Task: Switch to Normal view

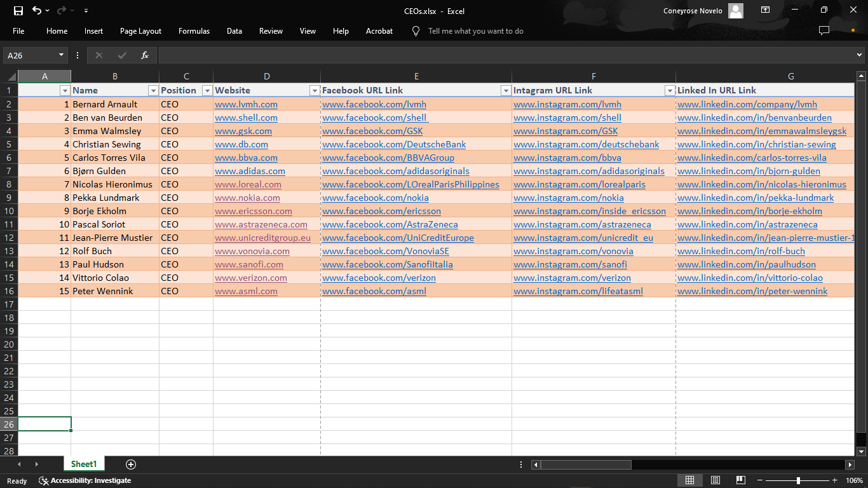Action: coord(689,480)
